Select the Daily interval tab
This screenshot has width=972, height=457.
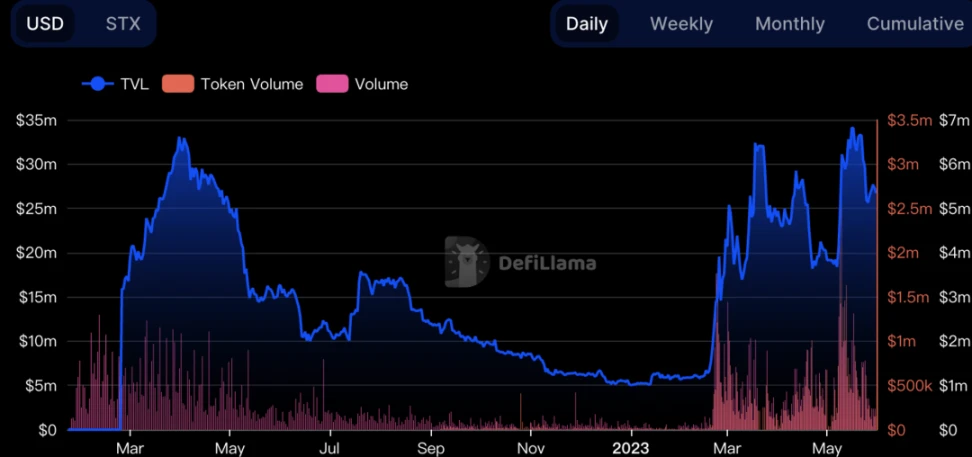(586, 24)
